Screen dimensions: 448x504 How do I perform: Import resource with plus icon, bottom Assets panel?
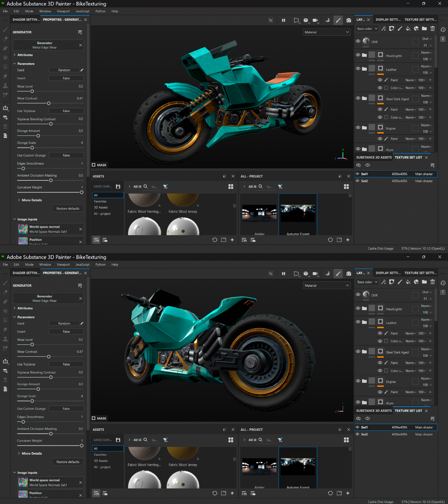[x=232, y=493]
